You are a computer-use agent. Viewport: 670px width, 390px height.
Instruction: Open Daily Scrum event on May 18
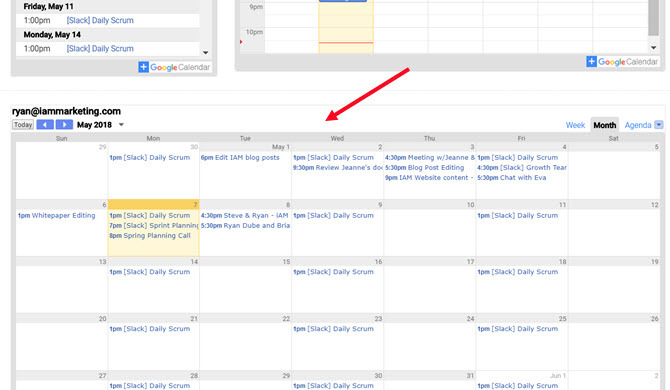517,272
